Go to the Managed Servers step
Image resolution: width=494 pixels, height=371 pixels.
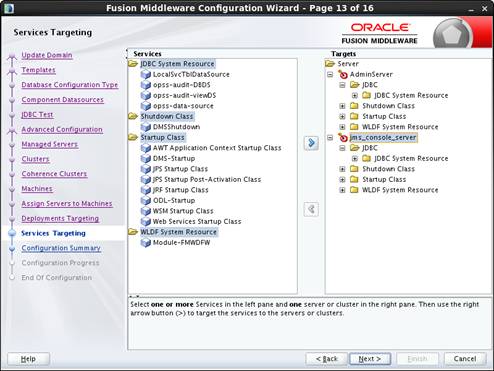(x=50, y=144)
